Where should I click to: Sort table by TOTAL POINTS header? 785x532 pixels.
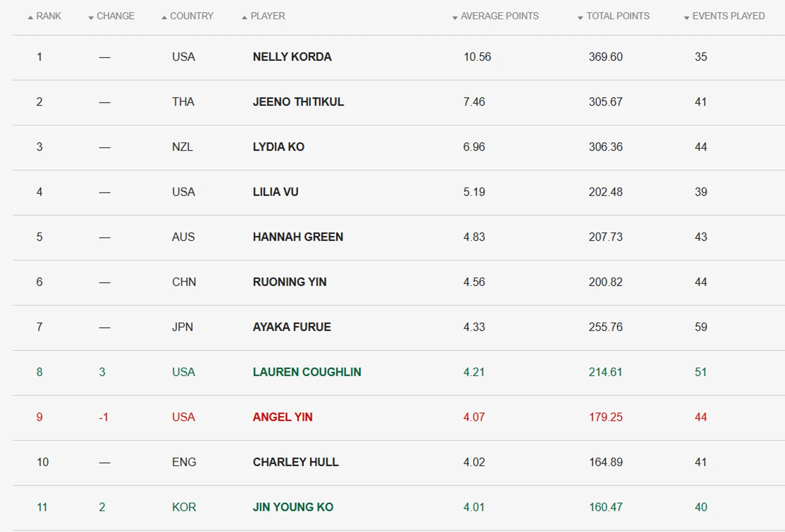click(618, 16)
